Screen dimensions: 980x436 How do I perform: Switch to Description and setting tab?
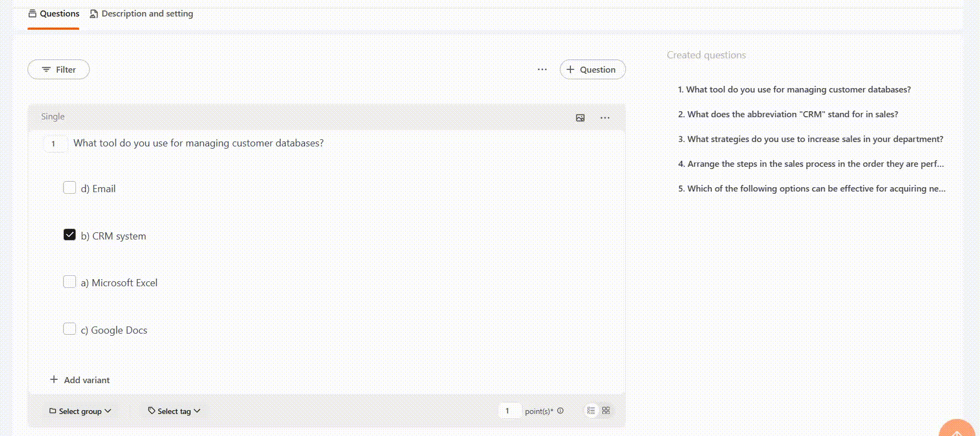141,14
